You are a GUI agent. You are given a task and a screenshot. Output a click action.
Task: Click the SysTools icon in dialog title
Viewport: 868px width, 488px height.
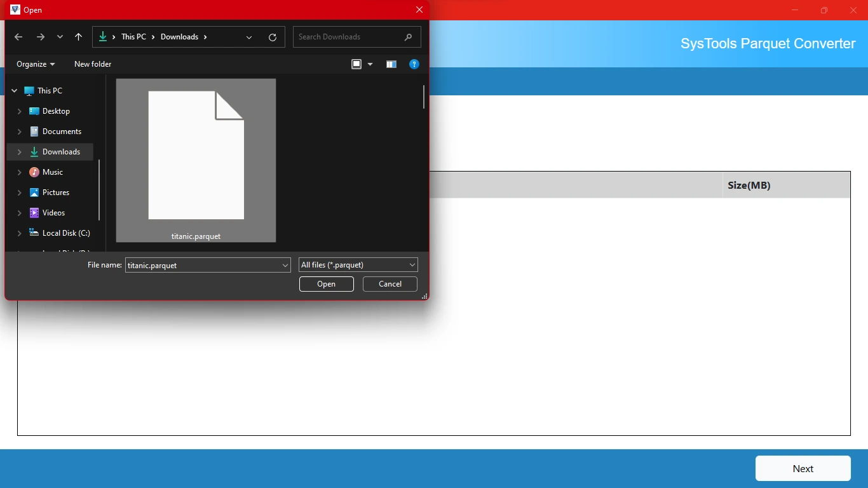click(15, 10)
